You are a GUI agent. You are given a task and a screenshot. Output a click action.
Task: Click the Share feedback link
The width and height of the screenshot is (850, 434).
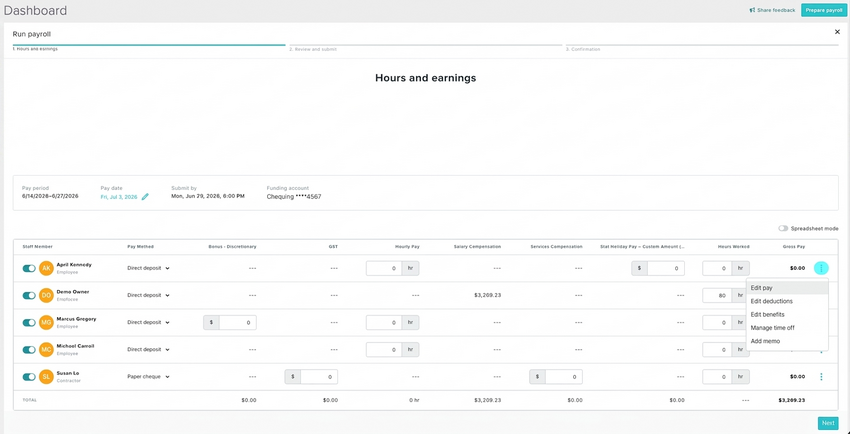[772, 10]
